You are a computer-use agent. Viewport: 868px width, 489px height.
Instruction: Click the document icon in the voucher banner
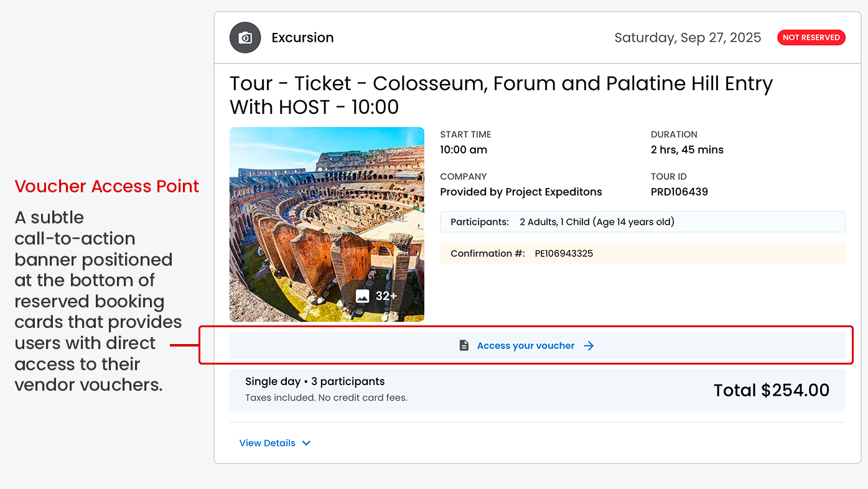pyautogui.click(x=464, y=345)
